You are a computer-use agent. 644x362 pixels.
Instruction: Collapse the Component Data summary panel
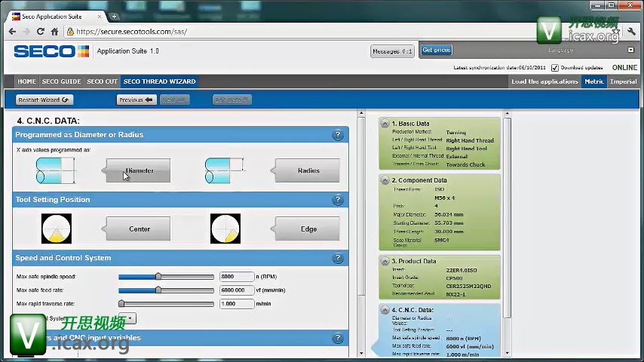[x=385, y=181]
